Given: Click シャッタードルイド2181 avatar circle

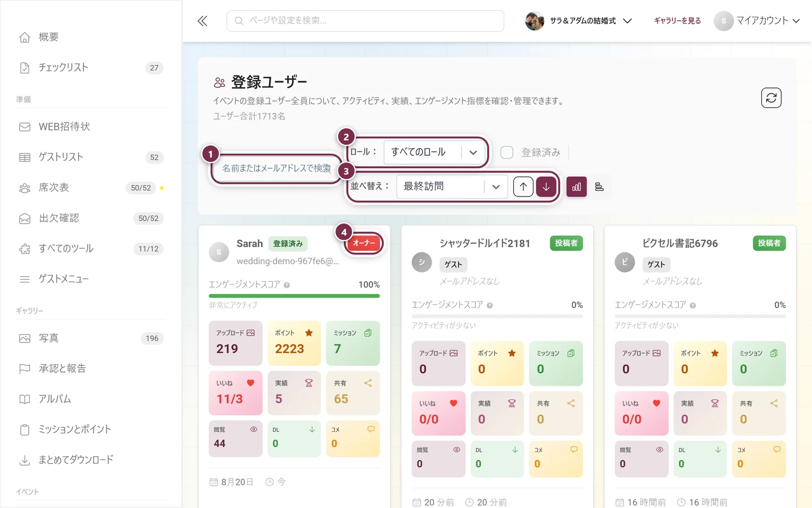Looking at the screenshot, I should 422,262.
